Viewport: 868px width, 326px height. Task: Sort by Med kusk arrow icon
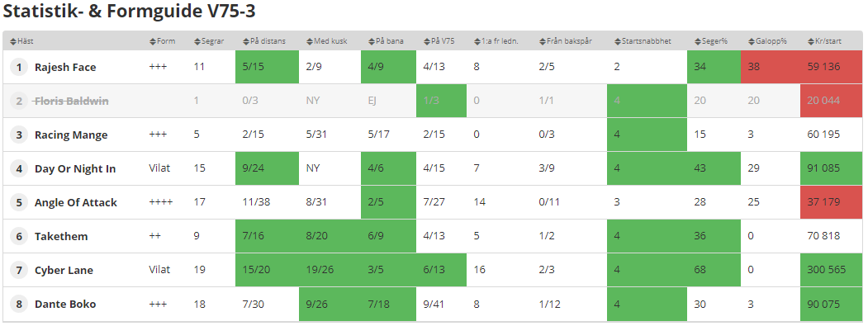point(310,41)
